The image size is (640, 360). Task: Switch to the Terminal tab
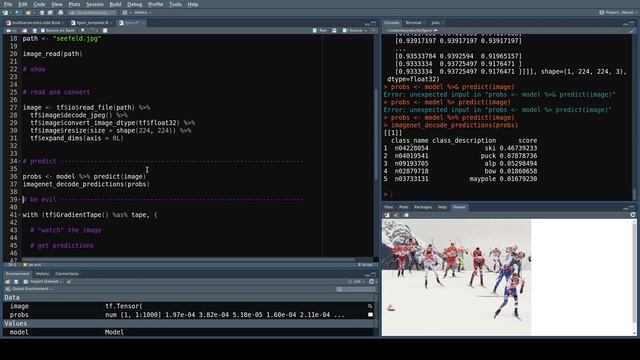pyautogui.click(x=413, y=23)
